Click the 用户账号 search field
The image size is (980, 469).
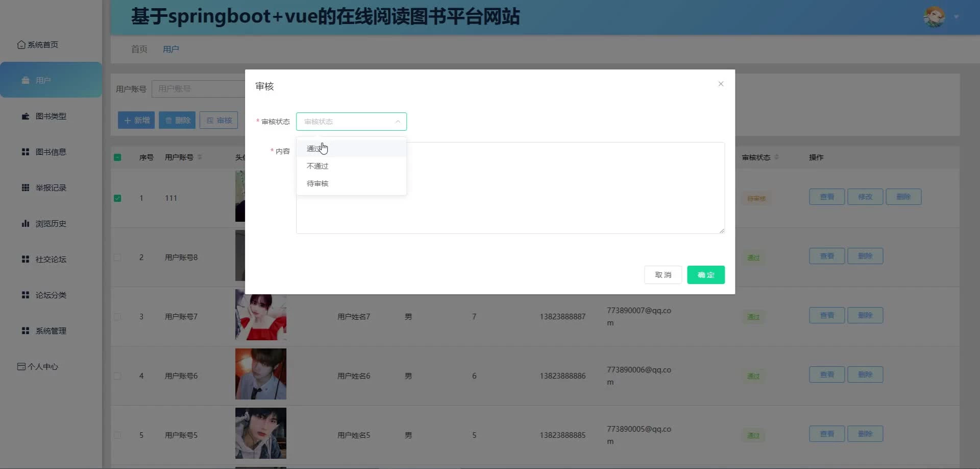click(198, 89)
